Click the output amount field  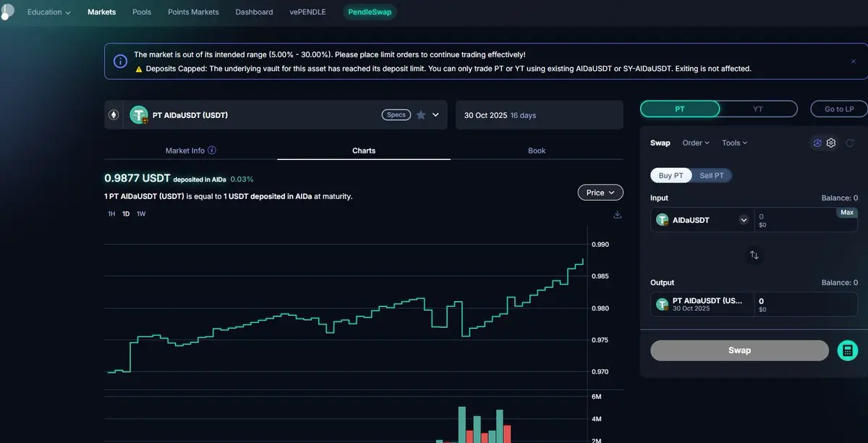tap(806, 304)
